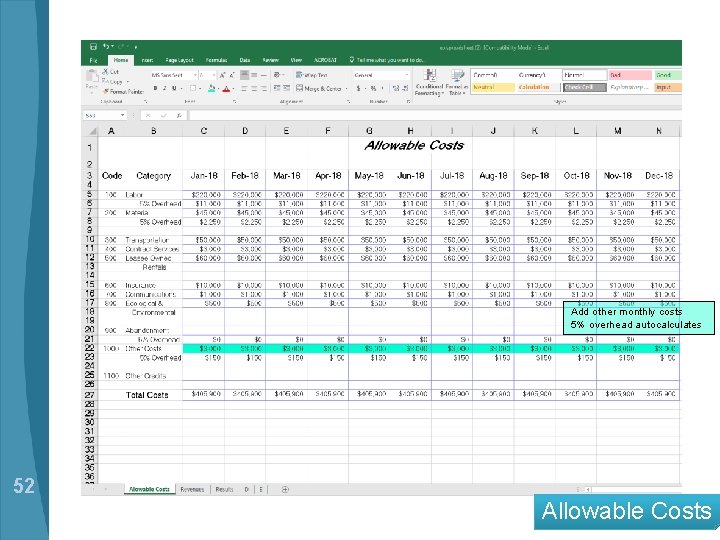The height and width of the screenshot is (540, 720).
Task: Apply the Calculation cell style
Action: tap(539, 87)
